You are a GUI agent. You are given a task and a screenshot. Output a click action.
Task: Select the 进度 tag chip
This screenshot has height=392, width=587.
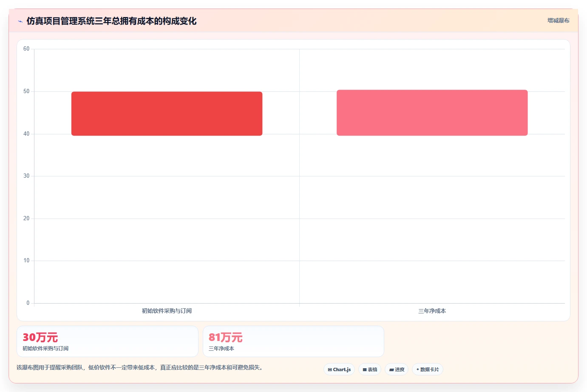point(397,369)
